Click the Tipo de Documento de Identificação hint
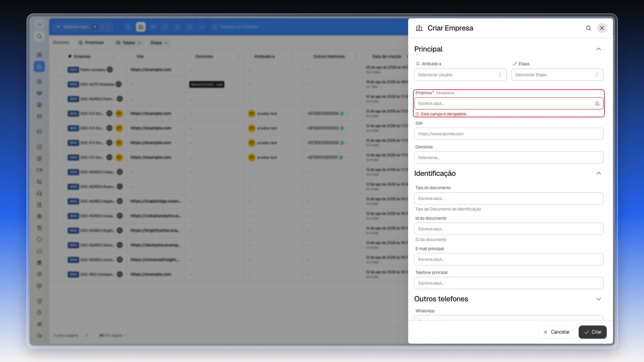The height and width of the screenshot is (362, 644). [x=448, y=209]
